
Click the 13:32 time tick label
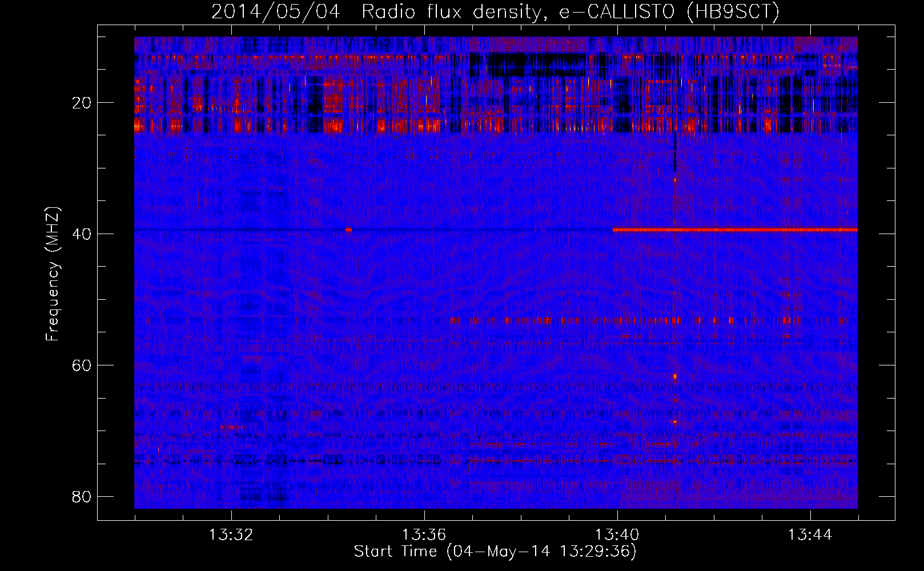tap(231, 535)
